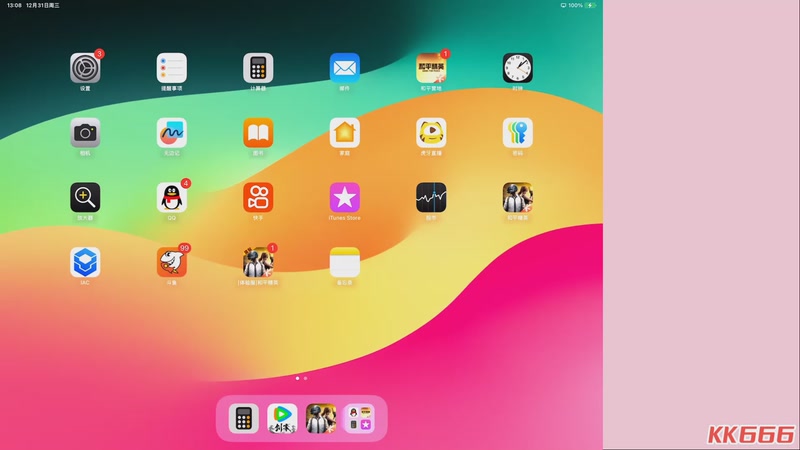Open the Clock app
The height and width of the screenshot is (450, 800).
click(x=517, y=68)
